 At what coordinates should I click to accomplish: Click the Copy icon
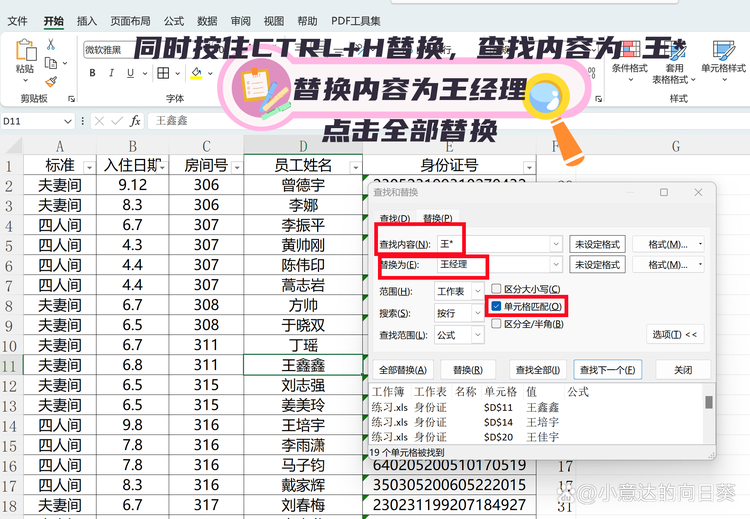(51, 63)
